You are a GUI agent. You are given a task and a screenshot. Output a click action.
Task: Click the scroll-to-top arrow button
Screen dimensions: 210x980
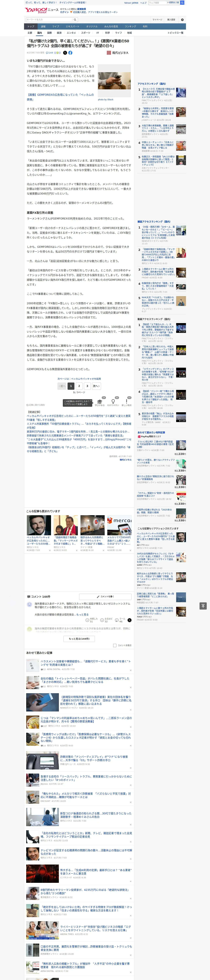[x=203, y=606]
